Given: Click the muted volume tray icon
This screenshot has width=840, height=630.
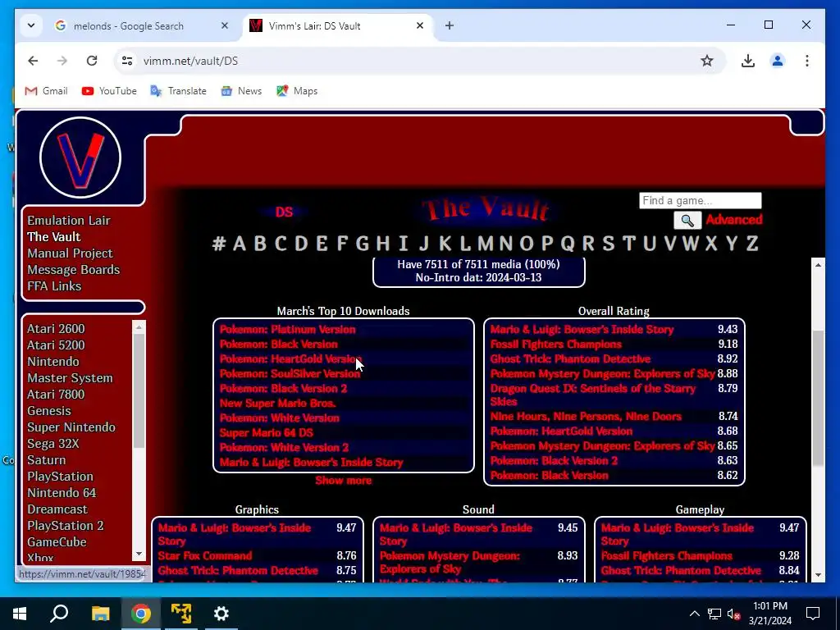Looking at the screenshot, I should [733, 614].
